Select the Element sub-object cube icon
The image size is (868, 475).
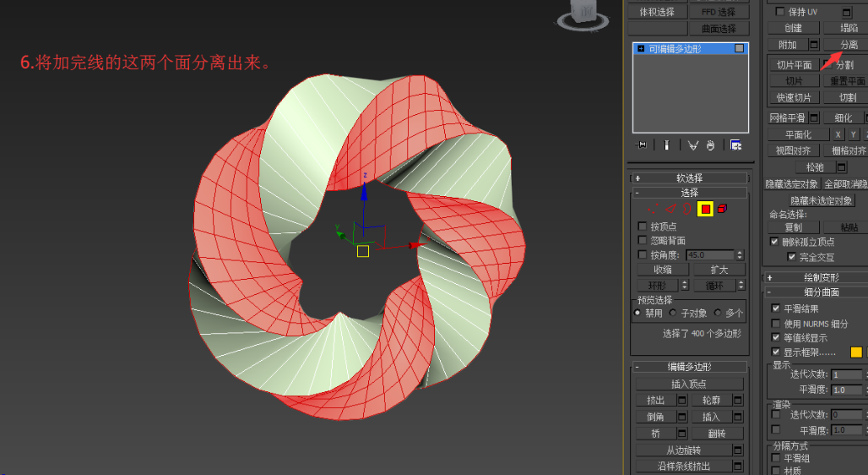click(x=723, y=209)
